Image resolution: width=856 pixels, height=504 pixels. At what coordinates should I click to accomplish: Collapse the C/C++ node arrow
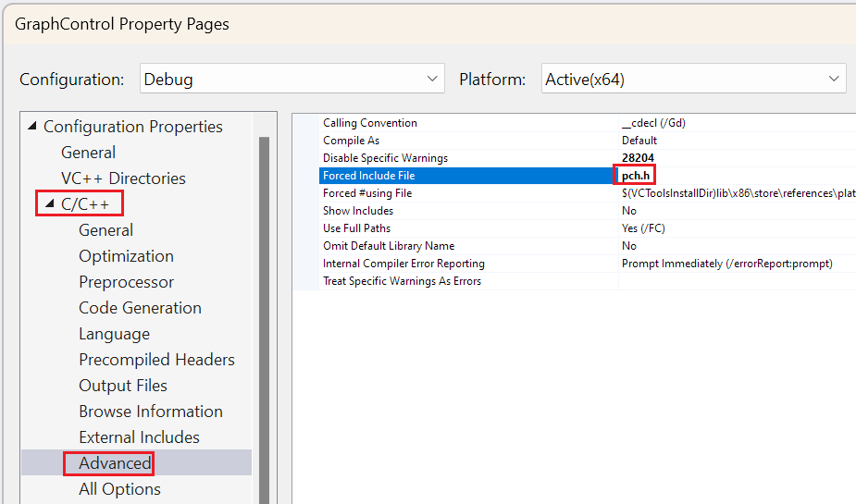point(50,204)
